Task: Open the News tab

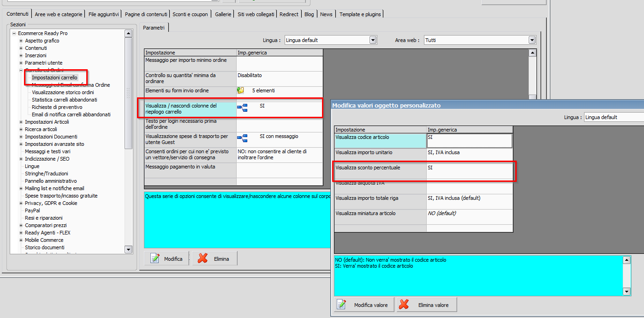Action: point(326,14)
